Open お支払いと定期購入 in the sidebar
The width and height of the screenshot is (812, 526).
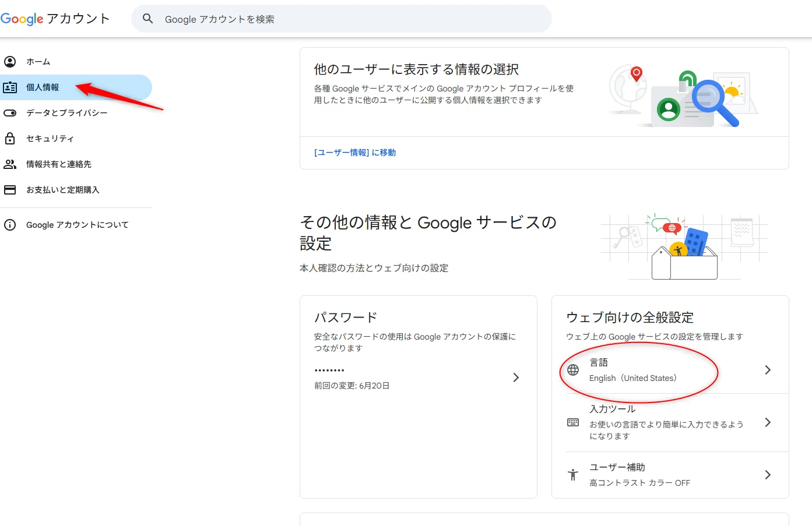tap(76, 190)
